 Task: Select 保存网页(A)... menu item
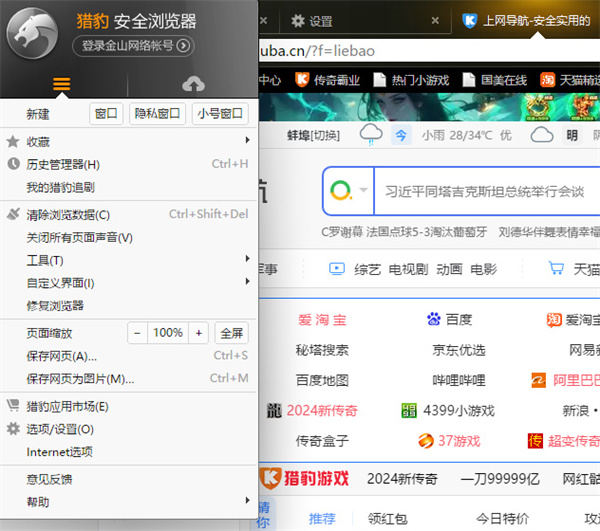tap(129, 356)
